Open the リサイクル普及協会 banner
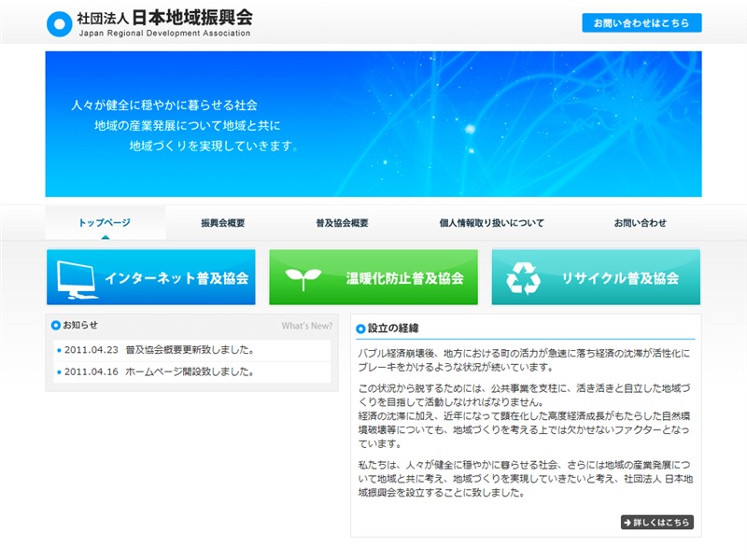Screen dimensions: 747x560 pos(596,277)
